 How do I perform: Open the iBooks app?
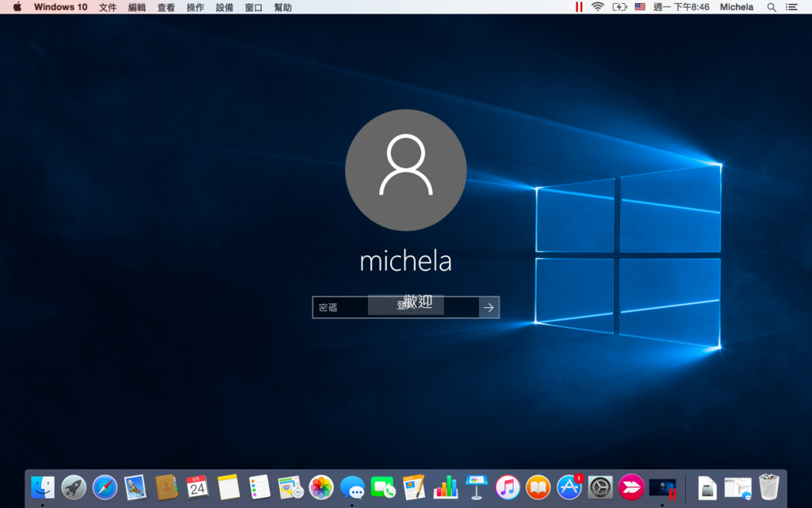tap(538, 487)
